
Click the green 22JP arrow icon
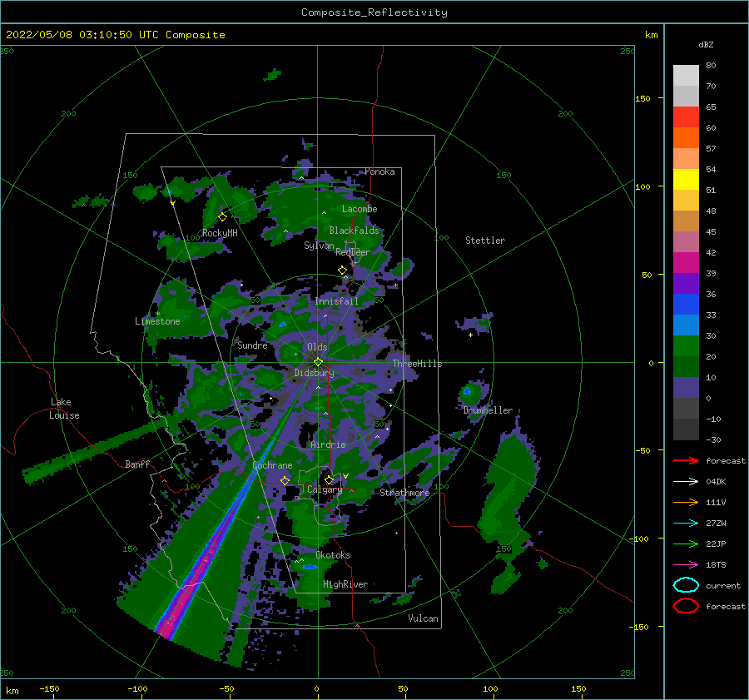pos(686,544)
